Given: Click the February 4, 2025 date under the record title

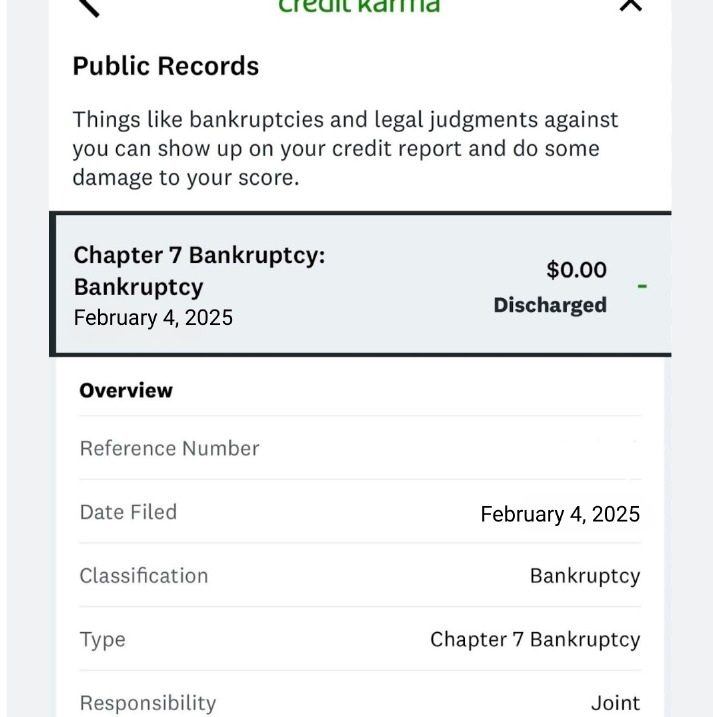Looking at the screenshot, I should coord(153,318).
